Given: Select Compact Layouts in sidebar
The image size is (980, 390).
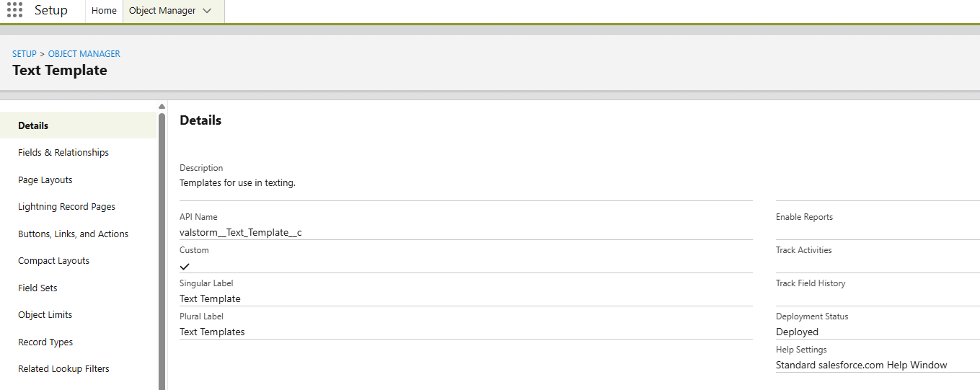Looking at the screenshot, I should [54, 261].
